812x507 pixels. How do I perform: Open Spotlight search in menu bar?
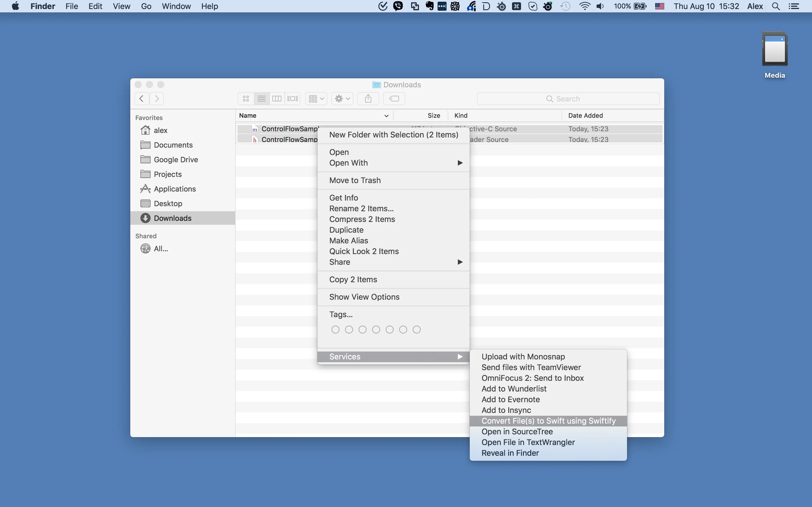tap(776, 6)
